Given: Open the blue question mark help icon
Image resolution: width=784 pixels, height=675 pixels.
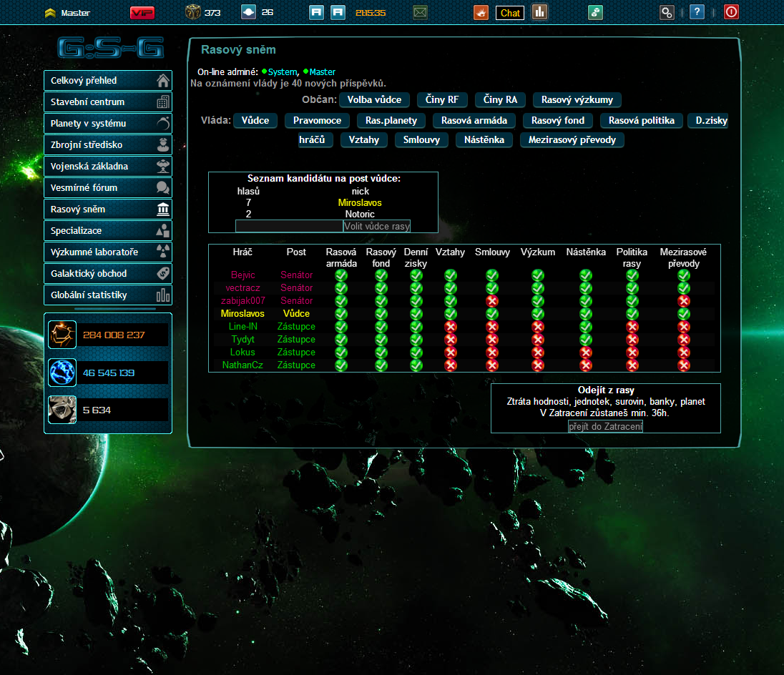Looking at the screenshot, I should (697, 12).
